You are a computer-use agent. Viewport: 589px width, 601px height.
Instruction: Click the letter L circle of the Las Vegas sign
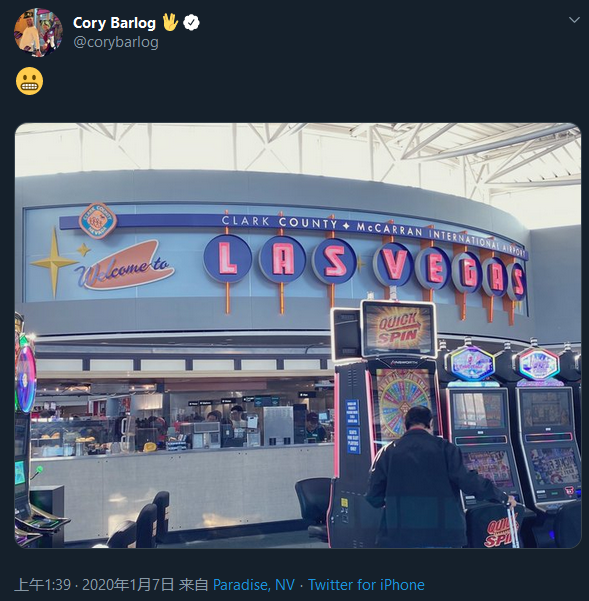tap(227, 259)
